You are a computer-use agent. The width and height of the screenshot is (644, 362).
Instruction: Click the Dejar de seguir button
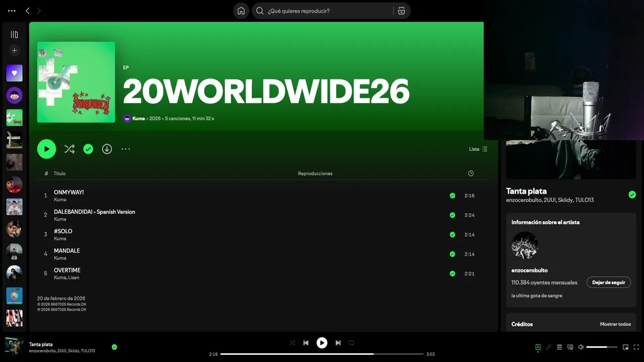[x=608, y=283]
